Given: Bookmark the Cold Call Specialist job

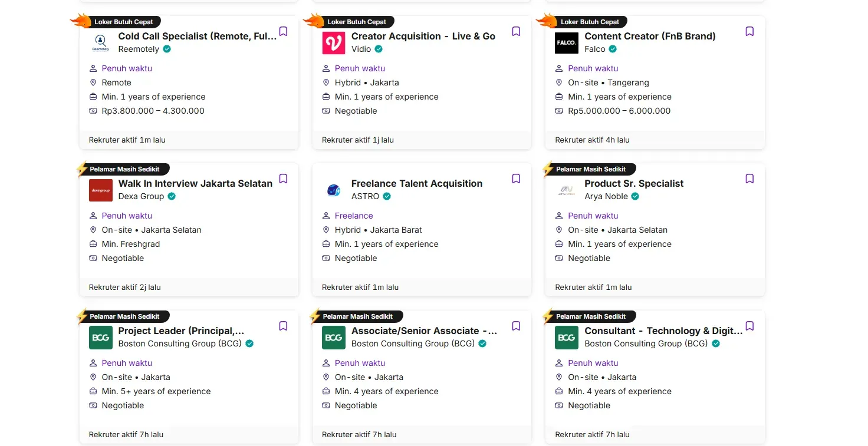Looking at the screenshot, I should coord(283,32).
